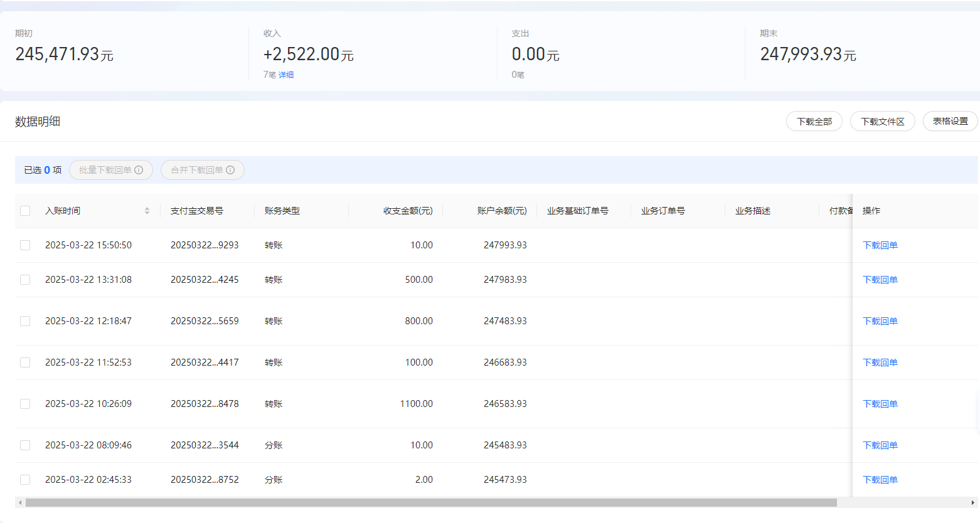Download receipt for transaction 20250322...3544
The width and height of the screenshot is (980, 523).
click(880, 445)
